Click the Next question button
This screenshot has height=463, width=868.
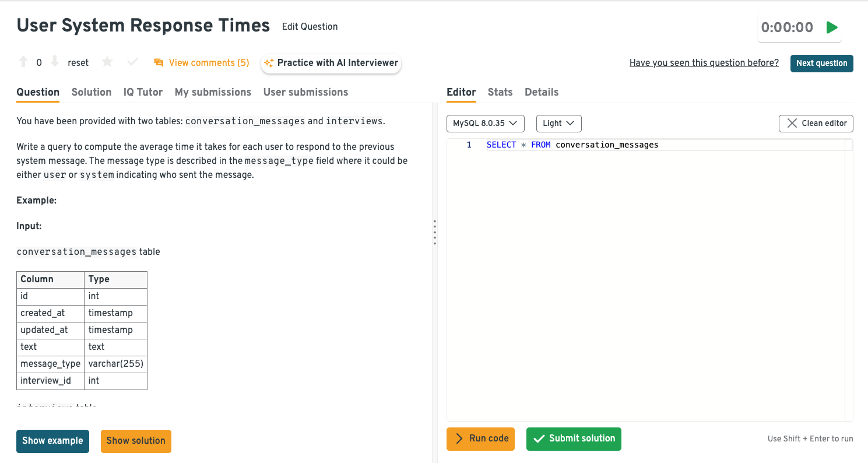[821, 63]
